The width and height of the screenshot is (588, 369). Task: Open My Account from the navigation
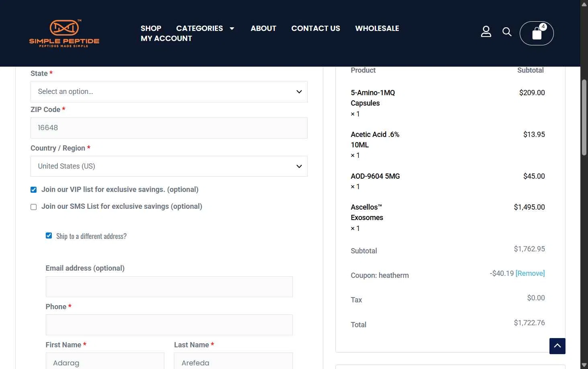click(x=166, y=39)
